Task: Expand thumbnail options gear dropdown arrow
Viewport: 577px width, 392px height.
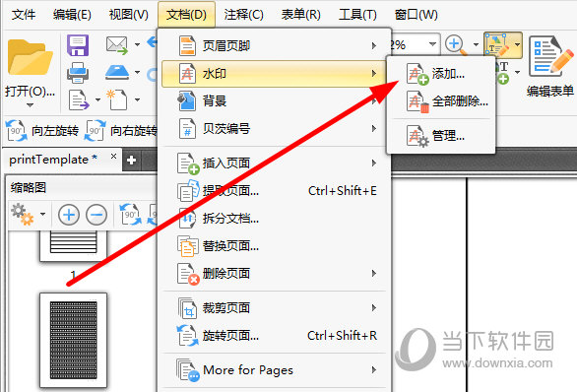Action: (x=42, y=214)
